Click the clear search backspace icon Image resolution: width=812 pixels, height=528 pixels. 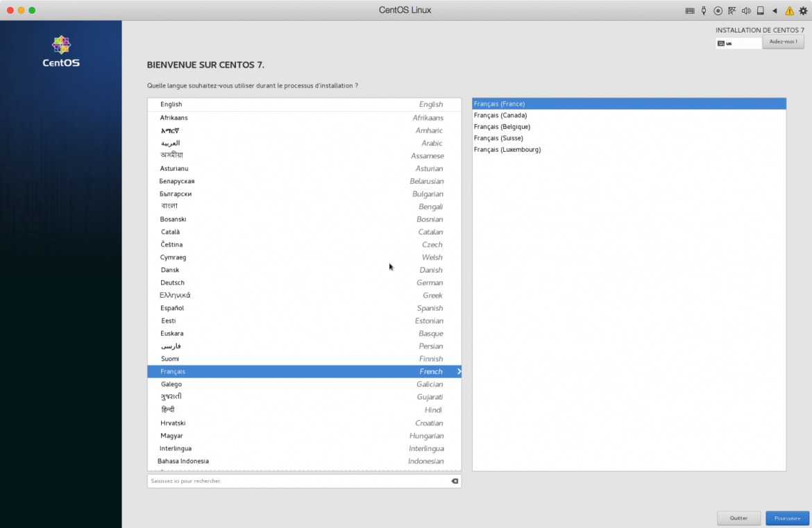click(455, 481)
